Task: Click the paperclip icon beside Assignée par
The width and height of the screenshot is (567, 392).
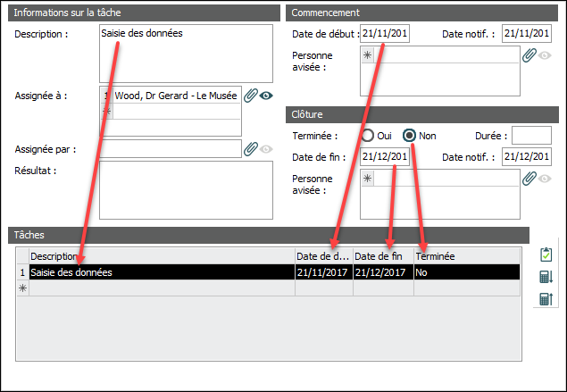Action: tap(251, 148)
